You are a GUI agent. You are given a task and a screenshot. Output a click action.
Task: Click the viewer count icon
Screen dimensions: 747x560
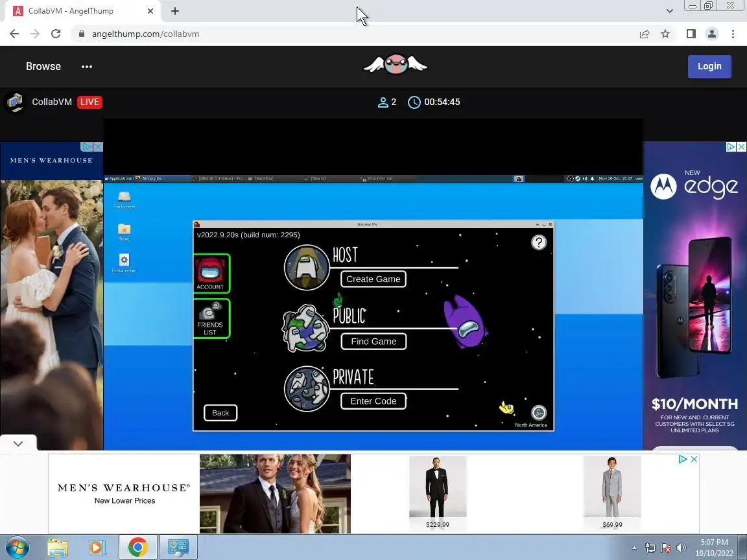(383, 102)
